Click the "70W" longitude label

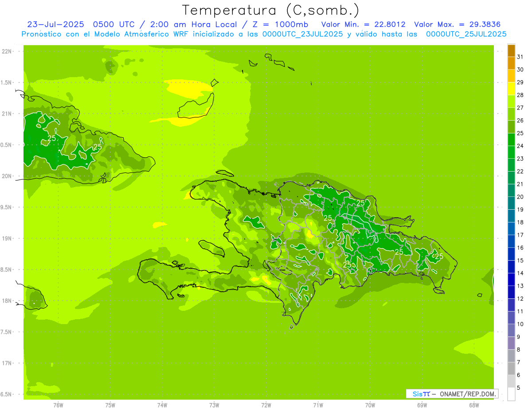click(x=370, y=405)
